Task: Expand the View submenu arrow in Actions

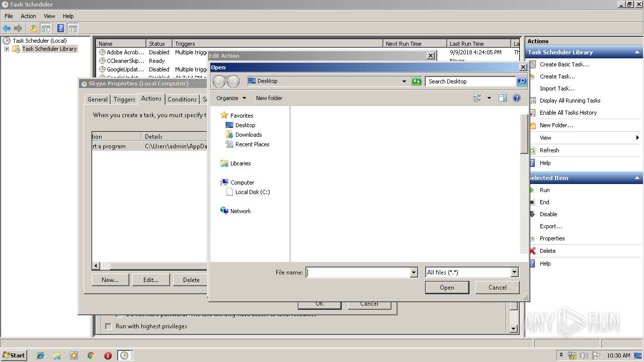Action: point(637,138)
